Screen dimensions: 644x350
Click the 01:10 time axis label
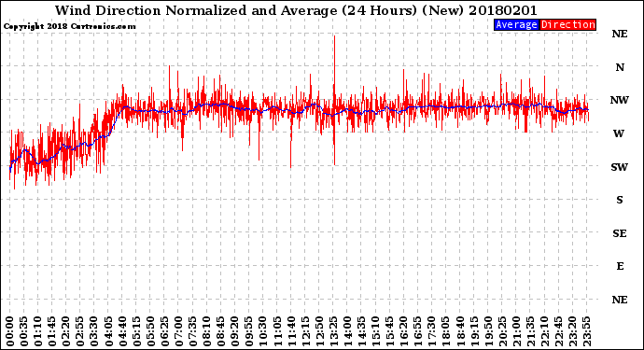(x=37, y=331)
